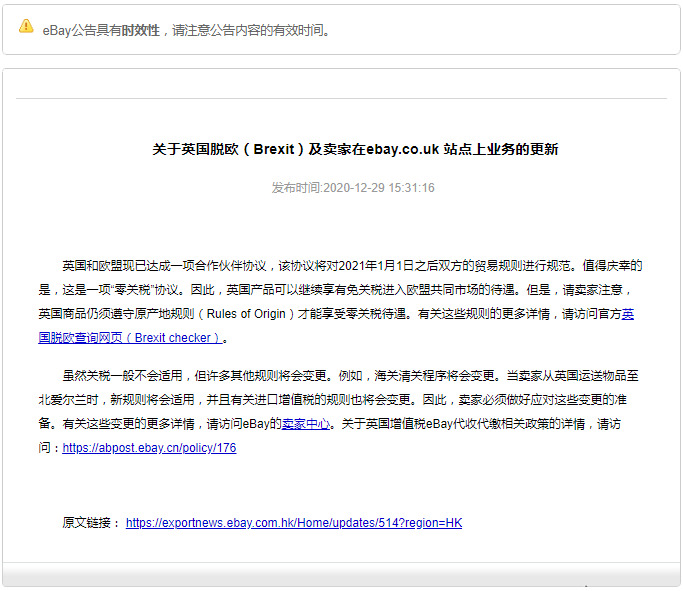The image size is (683, 591).
Task: Open the abpost.ebay.cn/policy/176 link
Action: (149, 448)
